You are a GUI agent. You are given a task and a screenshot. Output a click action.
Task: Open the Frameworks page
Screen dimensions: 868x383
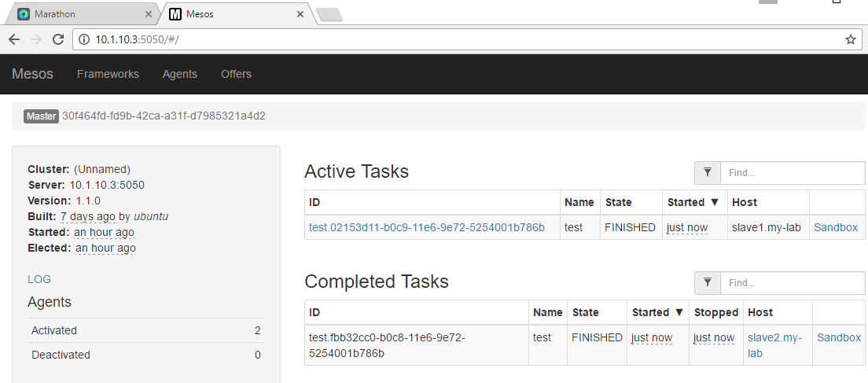click(108, 74)
